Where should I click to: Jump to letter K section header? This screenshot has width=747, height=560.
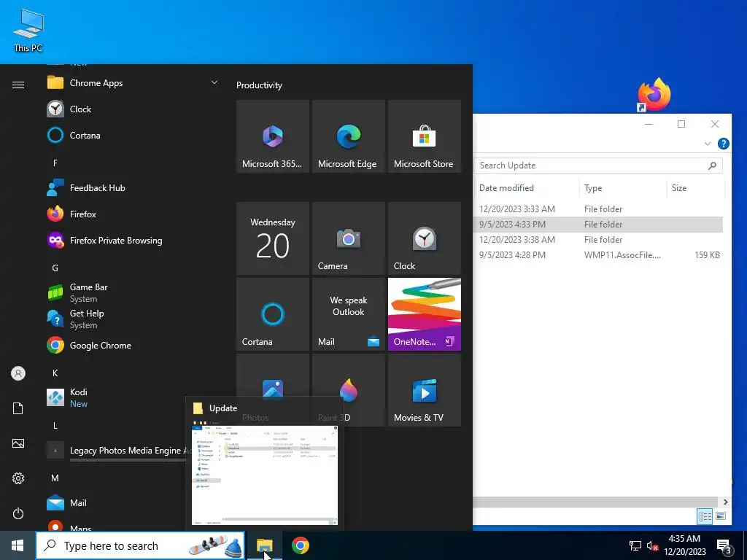point(55,373)
